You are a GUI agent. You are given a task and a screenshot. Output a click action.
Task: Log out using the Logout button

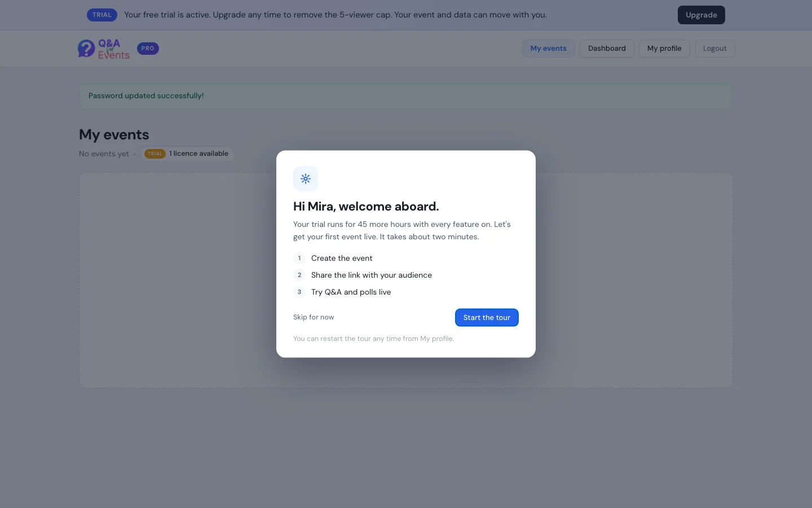(x=714, y=49)
